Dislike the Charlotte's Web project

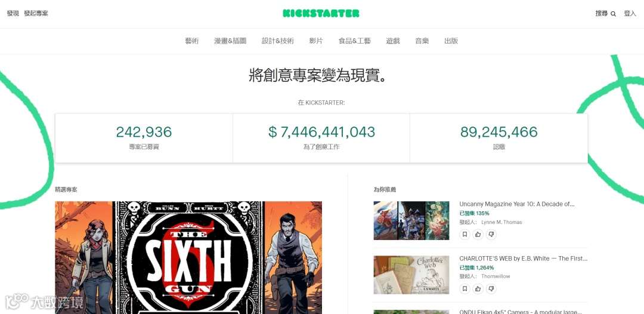491,288
